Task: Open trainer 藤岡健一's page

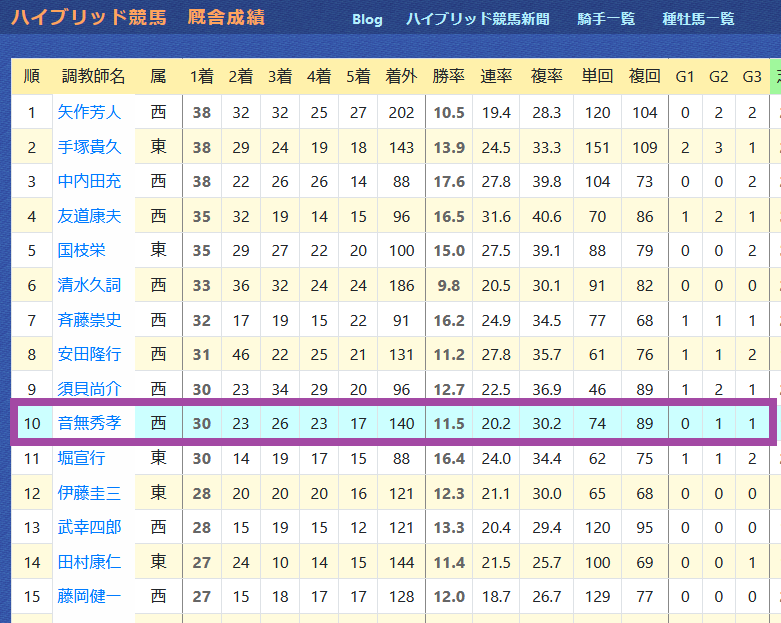Action: (89, 597)
